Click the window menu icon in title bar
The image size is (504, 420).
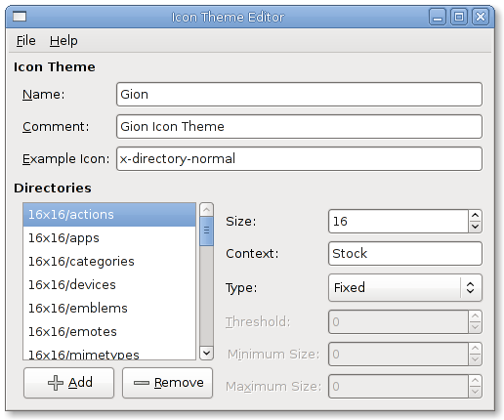(20, 17)
